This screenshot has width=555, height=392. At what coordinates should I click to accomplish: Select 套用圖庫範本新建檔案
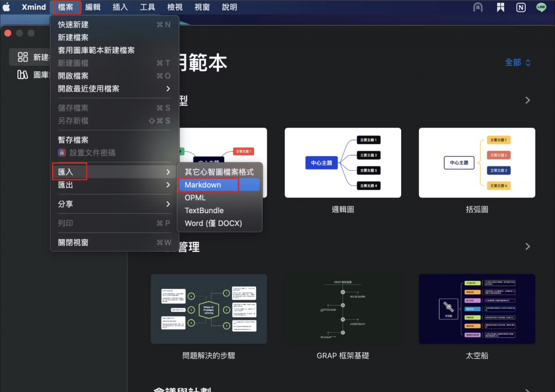(x=114, y=50)
